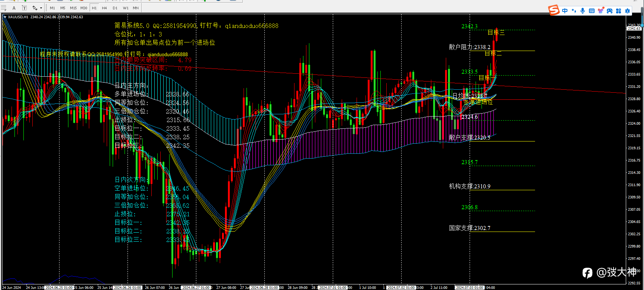The image size is (644, 290).
Task: Switch to the MN monthly timeframe
Action: click(x=136, y=8)
